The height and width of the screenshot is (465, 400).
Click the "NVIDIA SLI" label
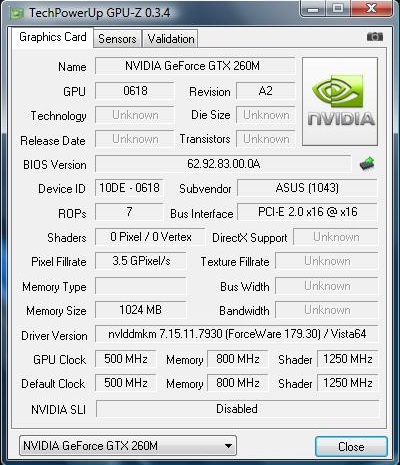pos(58,409)
